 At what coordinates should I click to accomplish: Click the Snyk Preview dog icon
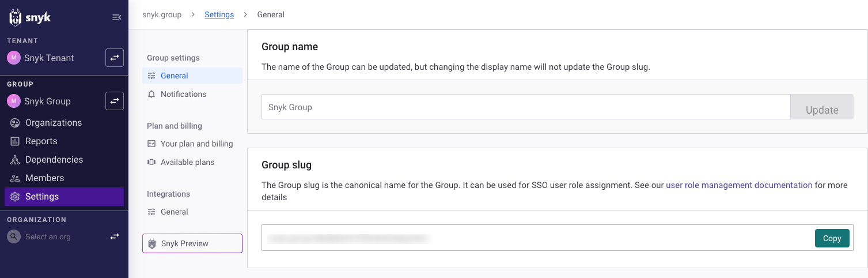click(152, 243)
